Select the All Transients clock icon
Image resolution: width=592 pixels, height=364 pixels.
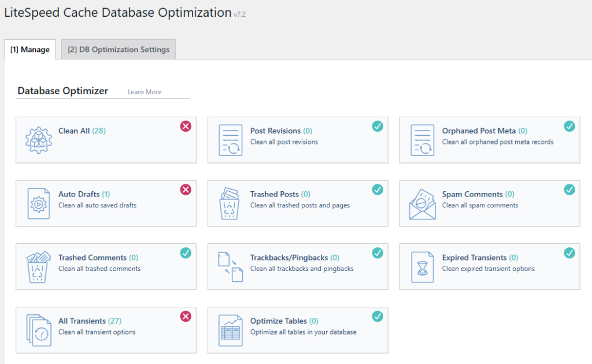pyautogui.click(x=38, y=329)
